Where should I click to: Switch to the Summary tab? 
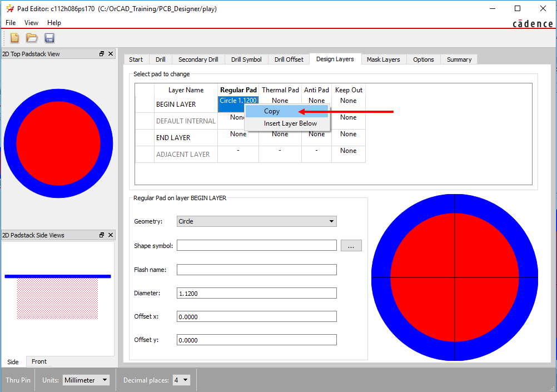click(x=459, y=59)
